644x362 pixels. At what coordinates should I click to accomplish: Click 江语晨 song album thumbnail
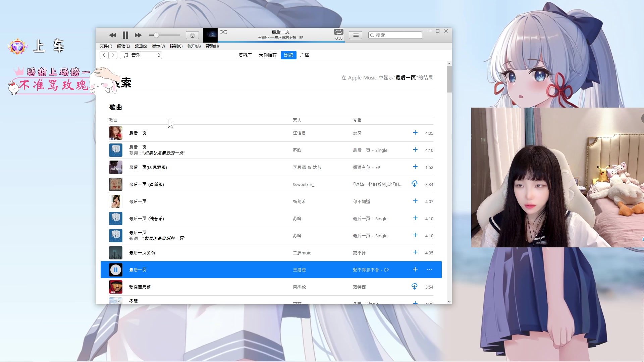(x=116, y=133)
